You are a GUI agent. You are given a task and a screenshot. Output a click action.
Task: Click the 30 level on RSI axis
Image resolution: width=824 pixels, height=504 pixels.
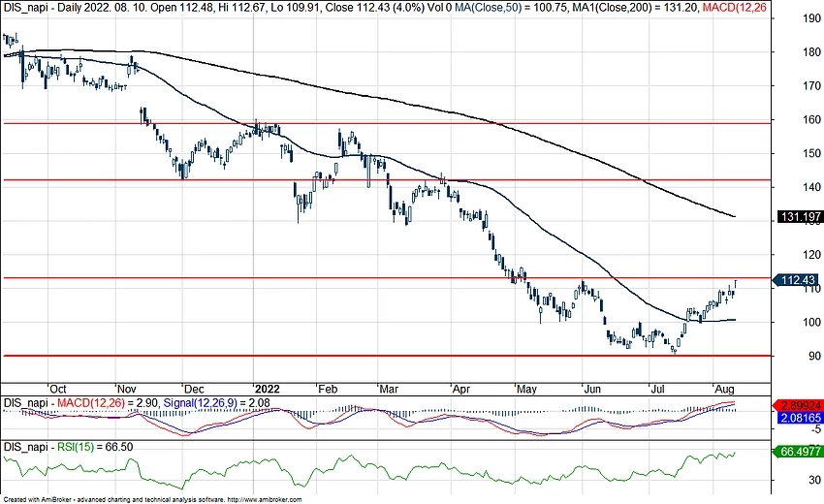(814, 480)
